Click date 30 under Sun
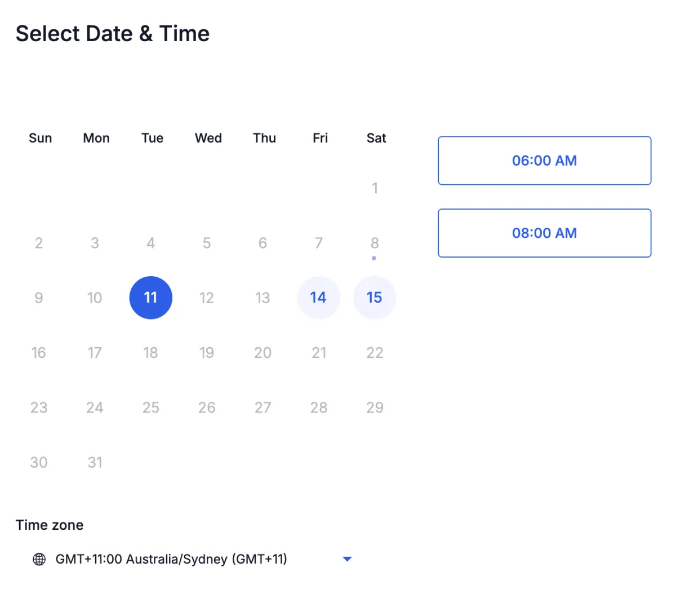676x616 pixels. (39, 463)
